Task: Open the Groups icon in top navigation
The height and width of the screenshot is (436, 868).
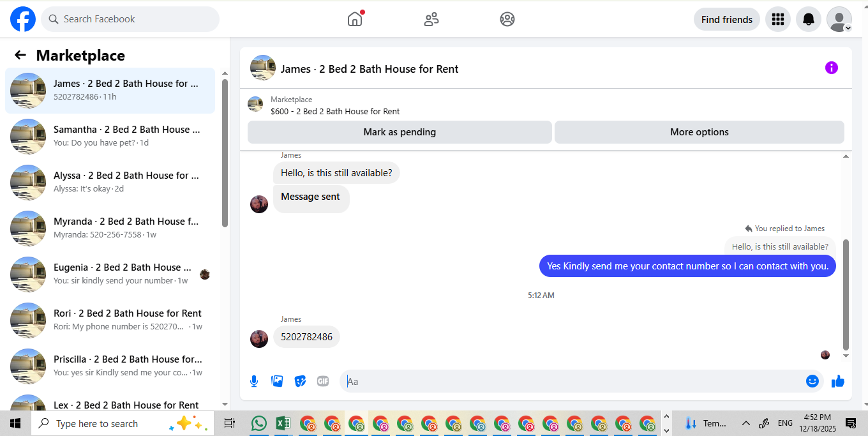Action: coord(507,19)
